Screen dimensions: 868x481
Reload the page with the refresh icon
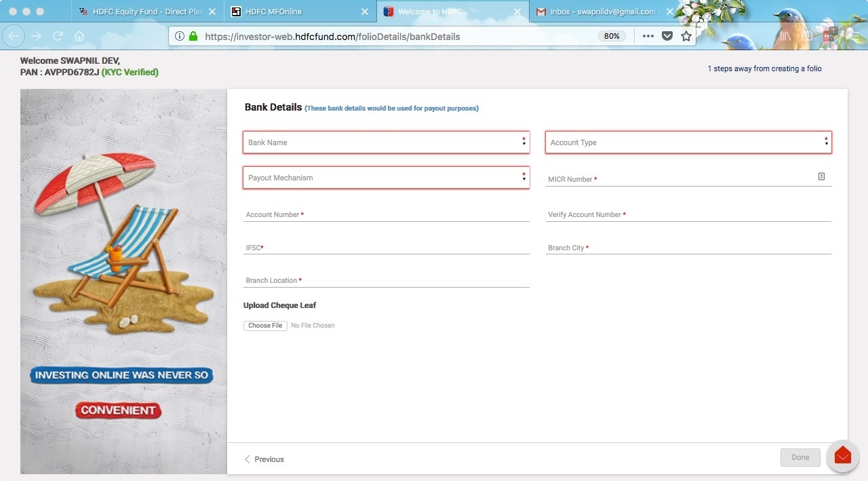tap(58, 36)
